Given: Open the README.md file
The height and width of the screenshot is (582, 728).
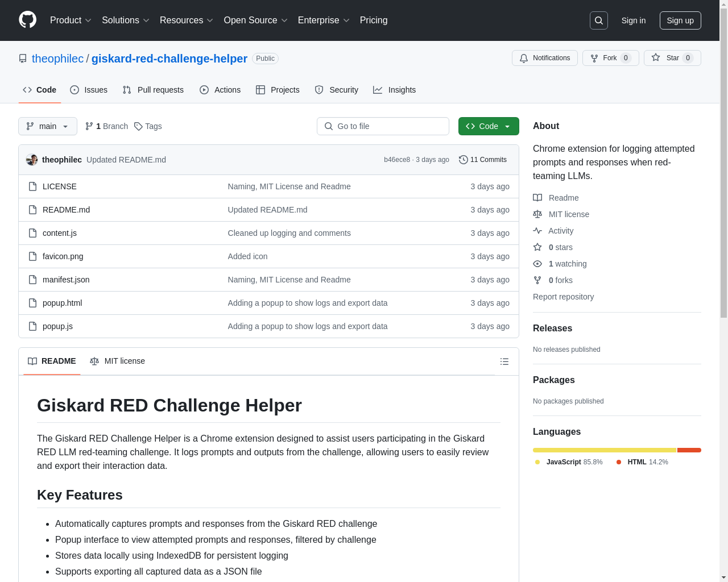Looking at the screenshot, I should coord(66,210).
